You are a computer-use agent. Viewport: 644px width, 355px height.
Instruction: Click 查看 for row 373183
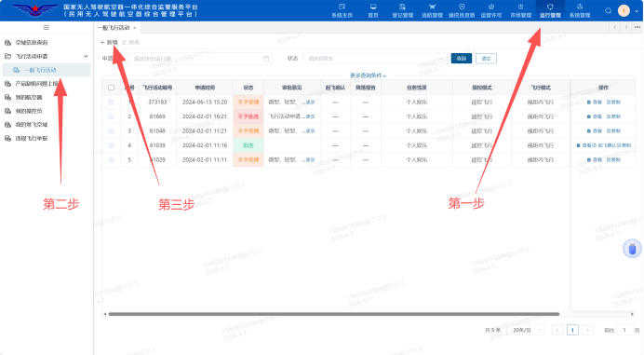[x=595, y=102]
